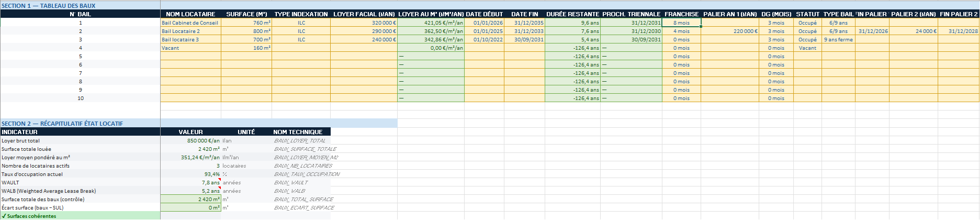Select the 'SECTION 2 — RÉCAPITULATIF ÉTAT LOCATIF' title
Screen dimensions: 980x220
(62, 124)
